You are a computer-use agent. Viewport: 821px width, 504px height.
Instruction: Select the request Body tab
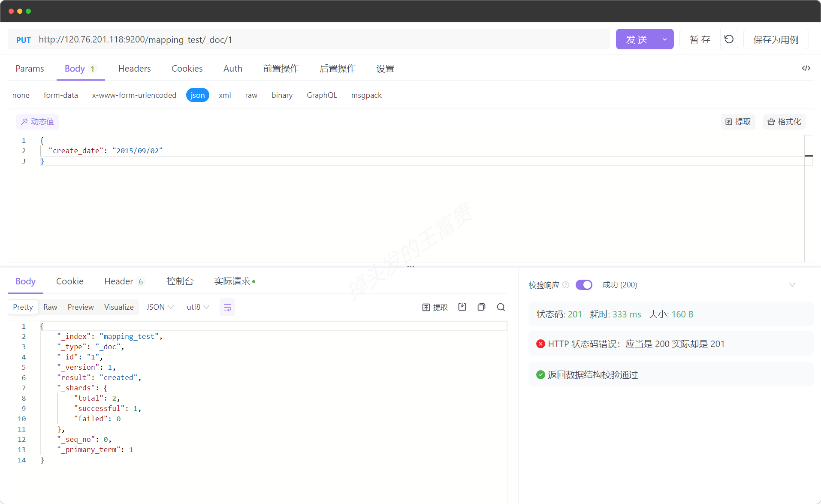click(81, 69)
